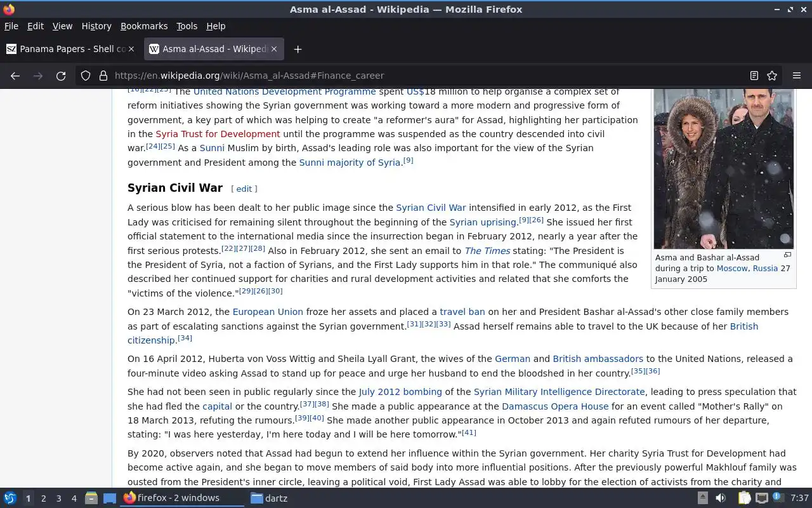Open the File menu
Viewport: 812px width, 508px height.
[11, 26]
